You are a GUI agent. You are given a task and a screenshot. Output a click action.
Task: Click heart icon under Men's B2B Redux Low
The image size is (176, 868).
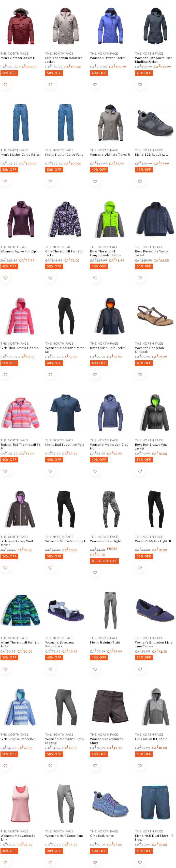click(x=140, y=182)
